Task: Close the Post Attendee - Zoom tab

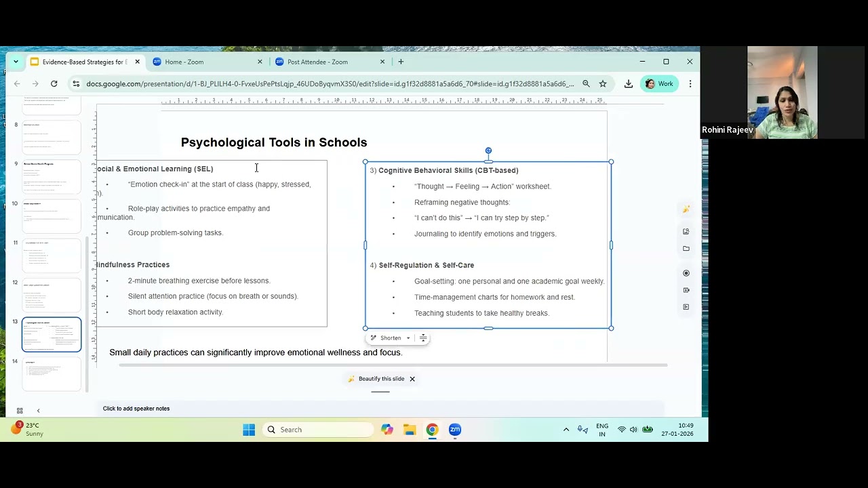Action: click(382, 62)
